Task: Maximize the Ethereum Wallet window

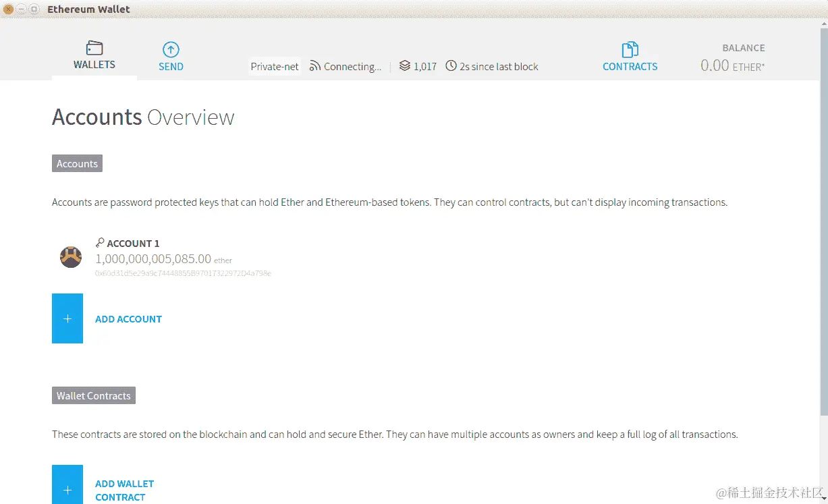Action: coord(34,9)
